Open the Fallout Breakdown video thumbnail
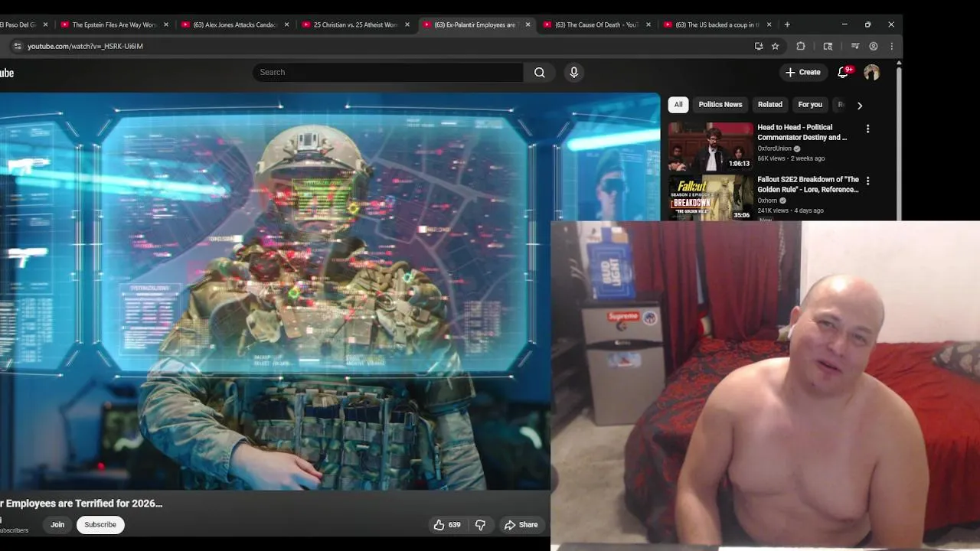 tap(710, 197)
